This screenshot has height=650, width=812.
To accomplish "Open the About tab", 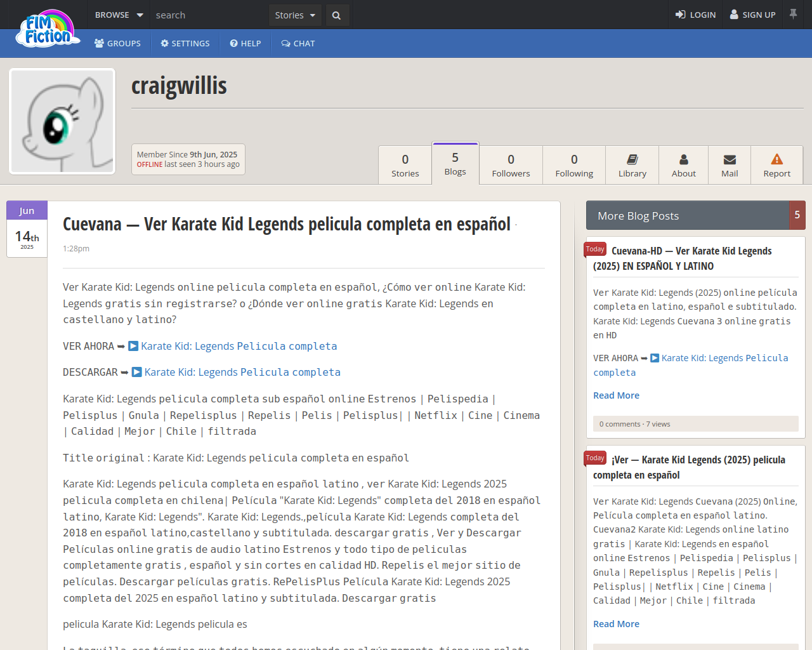I will click(x=684, y=165).
